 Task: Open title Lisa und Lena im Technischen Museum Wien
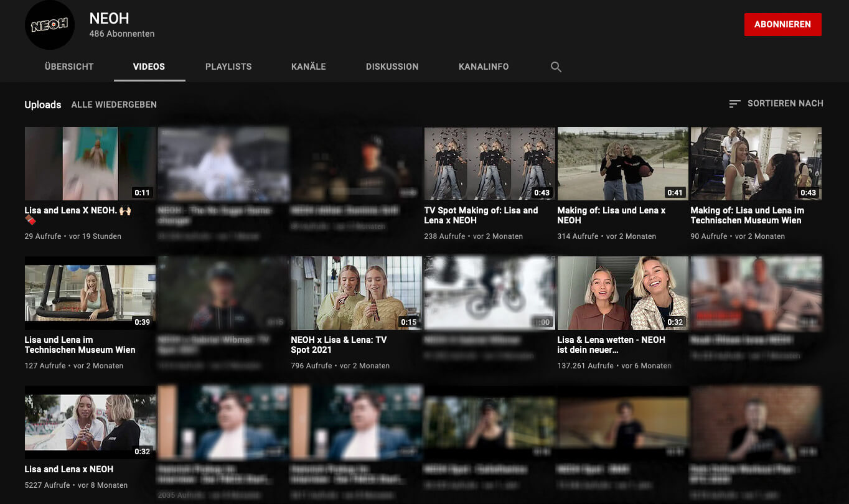click(80, 345)
